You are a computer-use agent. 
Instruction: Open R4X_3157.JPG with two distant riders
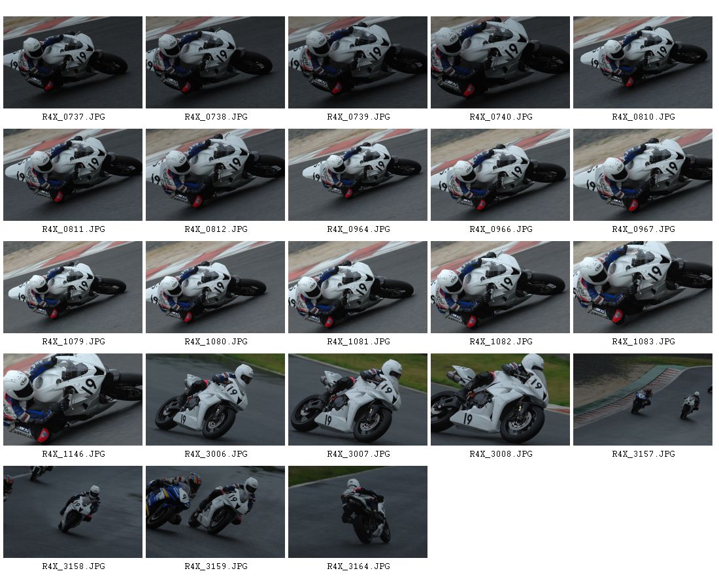[643, 400]
